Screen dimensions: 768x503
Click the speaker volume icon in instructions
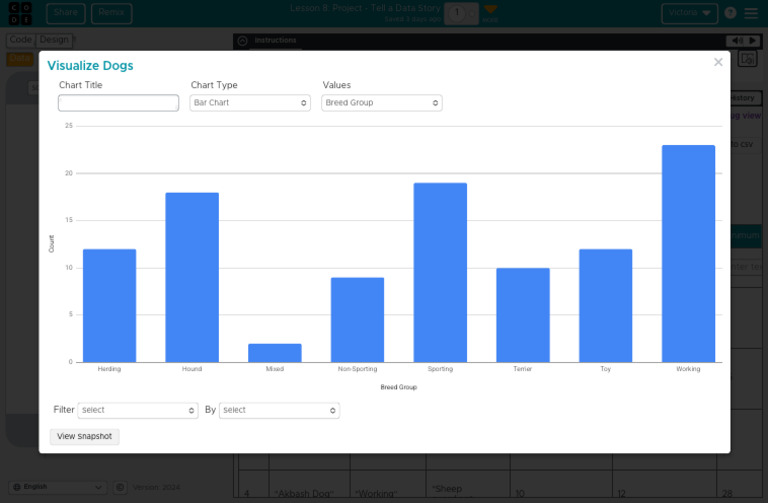[x=737, y=41]
